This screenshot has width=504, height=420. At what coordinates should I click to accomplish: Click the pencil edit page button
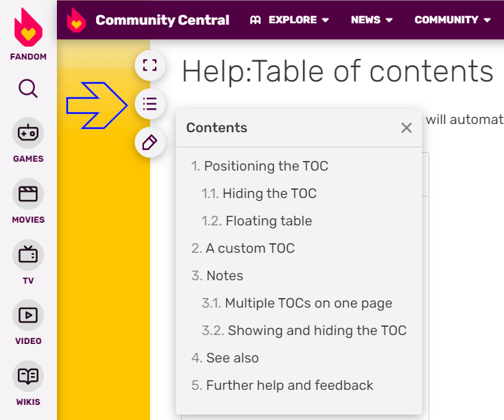[x=150, y=143]
